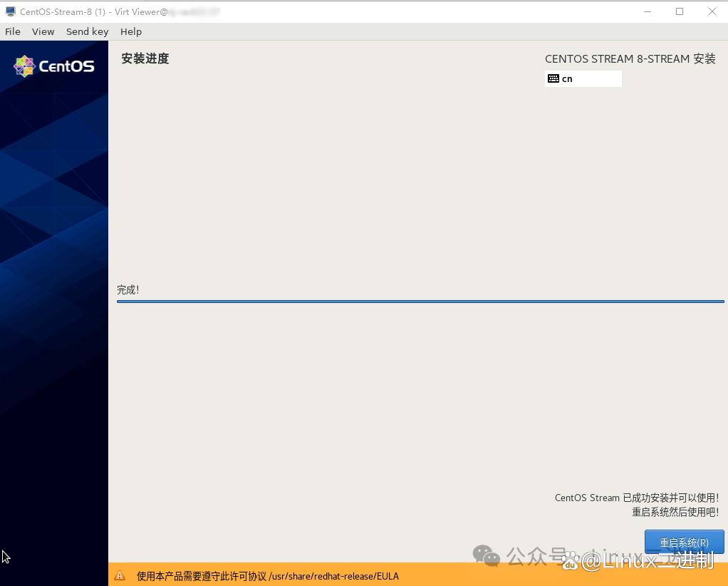
Task: Open the File menu
Action: [x=13, y=31]
